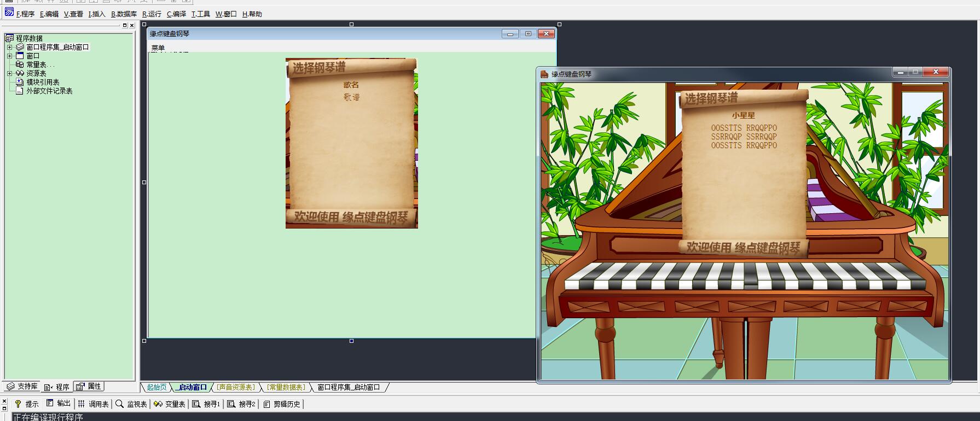The image size is (980, 421).
Task: Select 模块引用表 in the program tree
Action: tap(43, 82)
